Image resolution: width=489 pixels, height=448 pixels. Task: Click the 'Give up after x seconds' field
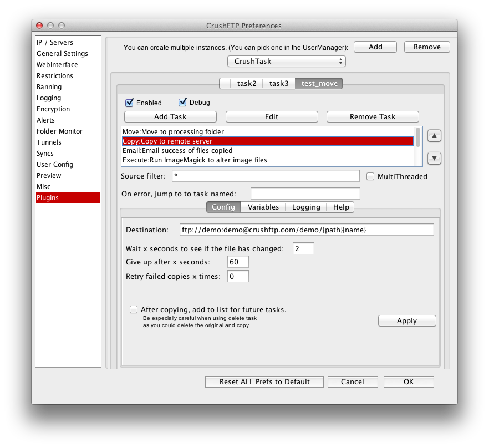point(238,262)
